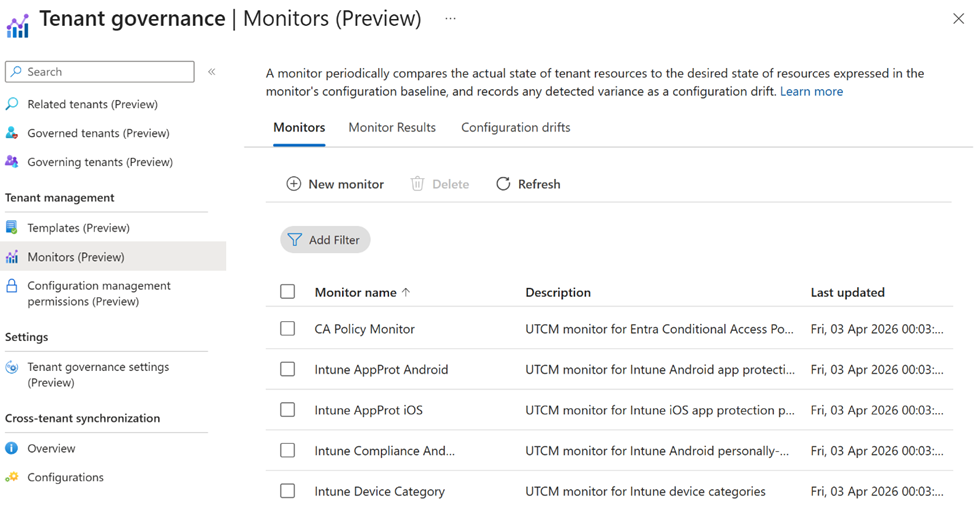
Task: Click the Templates (Preview) icon
Action: 12,228
